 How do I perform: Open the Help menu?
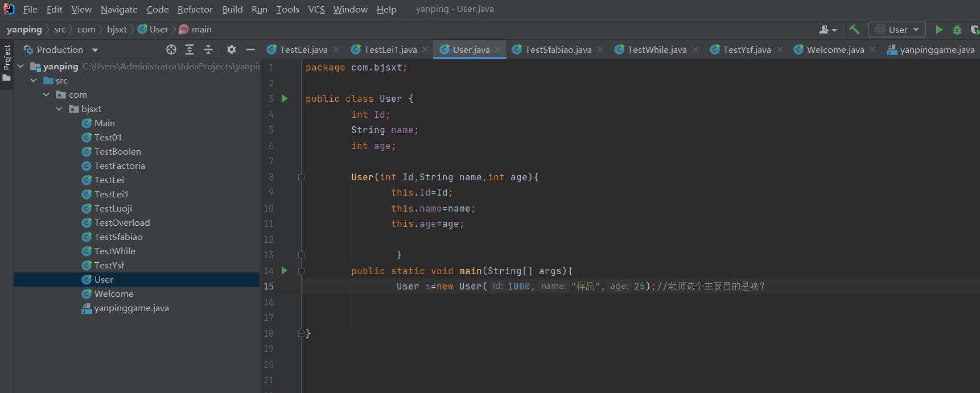[x=386, y=9]
